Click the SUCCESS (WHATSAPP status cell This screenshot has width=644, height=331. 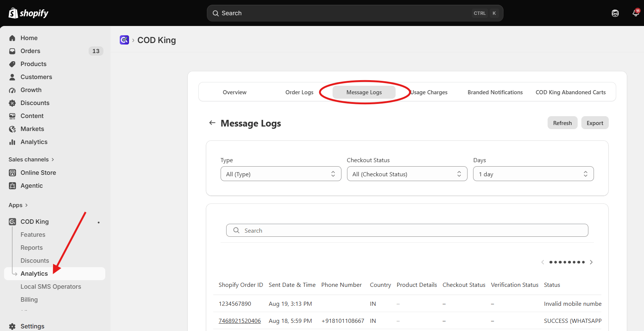(x=573, y=321)
